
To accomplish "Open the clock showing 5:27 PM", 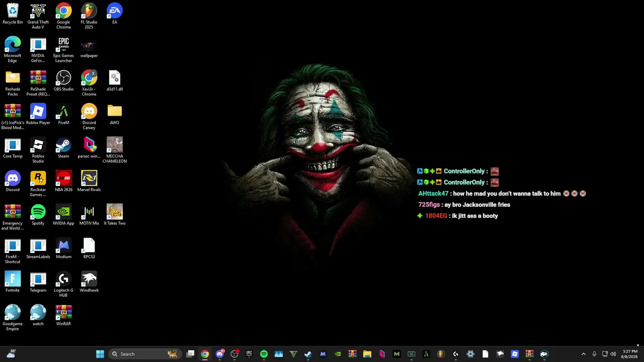I will 630,354.
